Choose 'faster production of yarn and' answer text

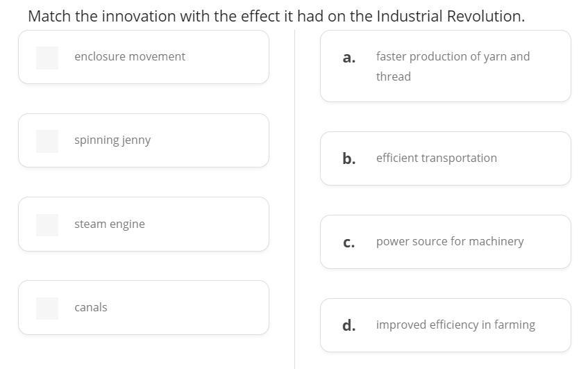[453, 56]
